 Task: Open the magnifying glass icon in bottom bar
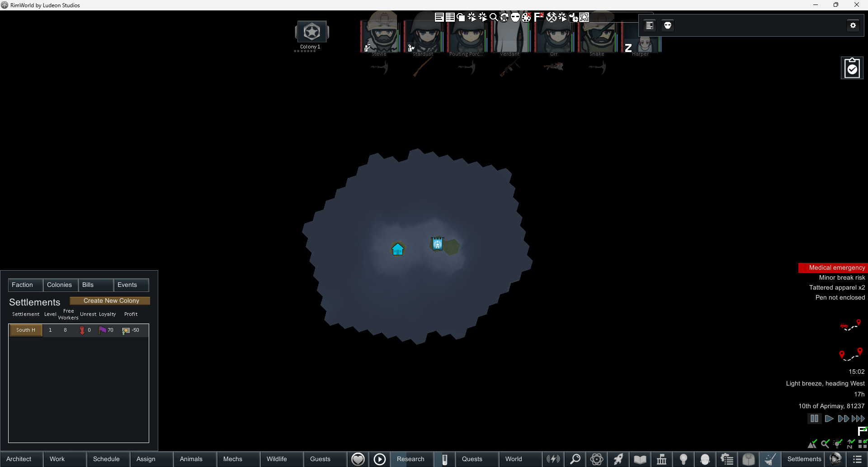click(x=575, y=459)
